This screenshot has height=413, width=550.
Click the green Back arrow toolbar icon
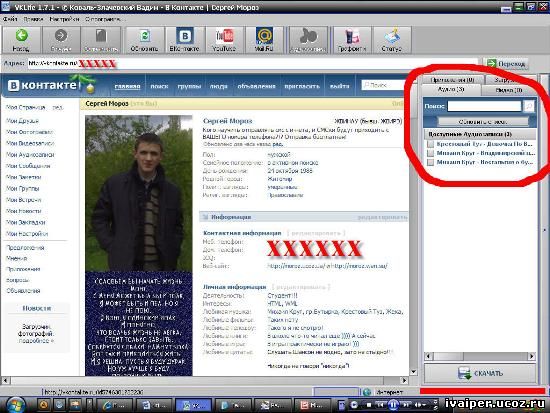tap(21, 40)
